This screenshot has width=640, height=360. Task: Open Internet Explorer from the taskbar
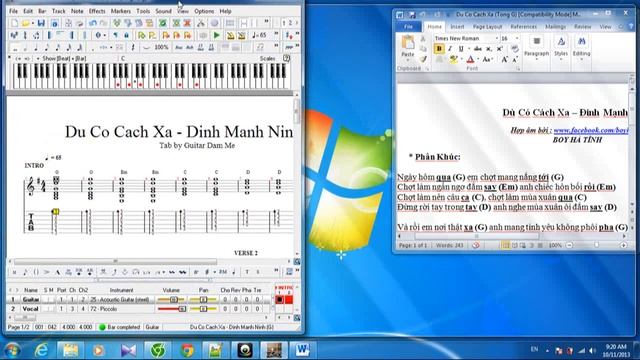tap(42, 350)
